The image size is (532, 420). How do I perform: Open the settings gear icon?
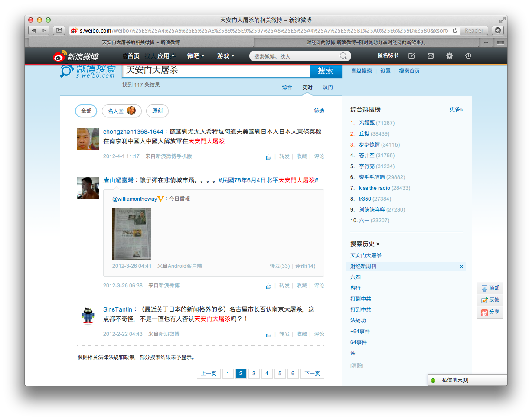[x=450, y=56]
